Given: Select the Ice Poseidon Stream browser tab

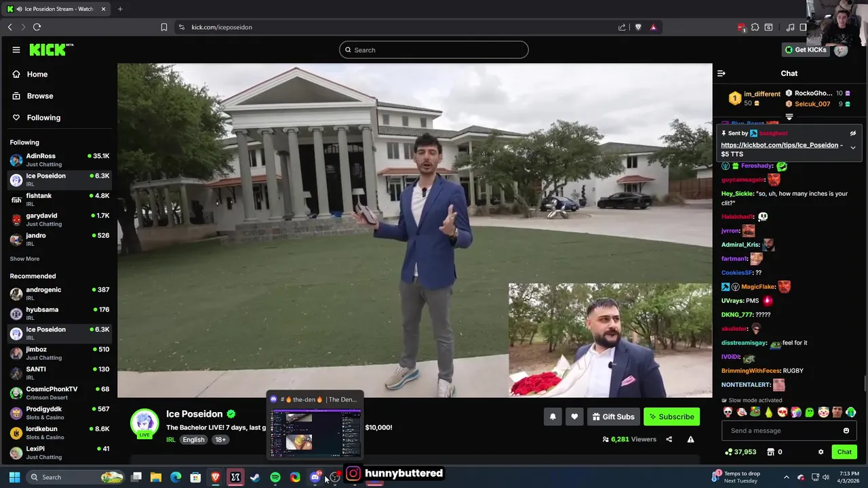Looking at the screenshot, I should point(55,9).
